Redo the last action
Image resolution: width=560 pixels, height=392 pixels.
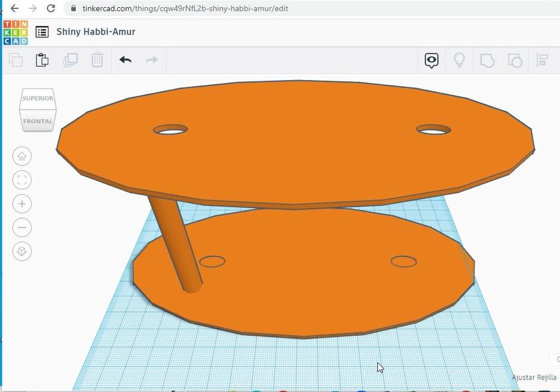(x=152, y=60)
